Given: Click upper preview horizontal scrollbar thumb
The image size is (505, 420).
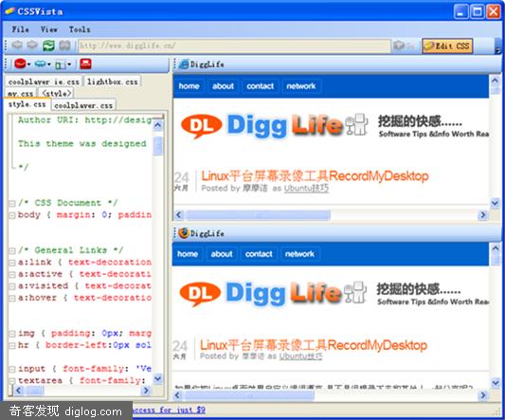Looking at the screenshot, I should tap(259, 215).
